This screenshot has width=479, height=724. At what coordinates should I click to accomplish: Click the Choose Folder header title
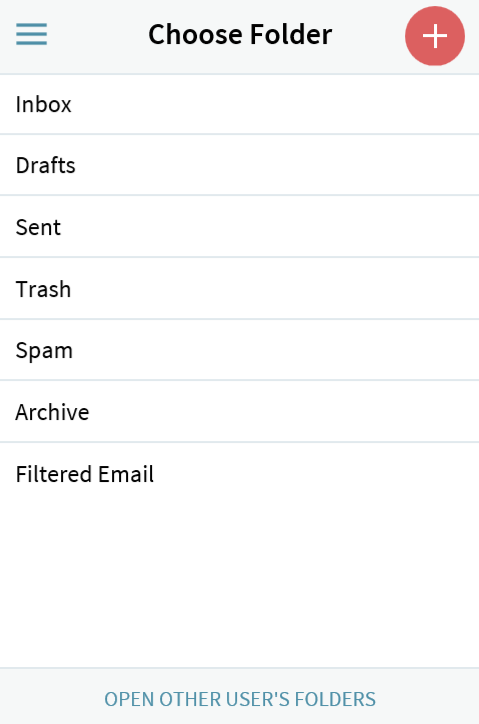tap(240, 35)
